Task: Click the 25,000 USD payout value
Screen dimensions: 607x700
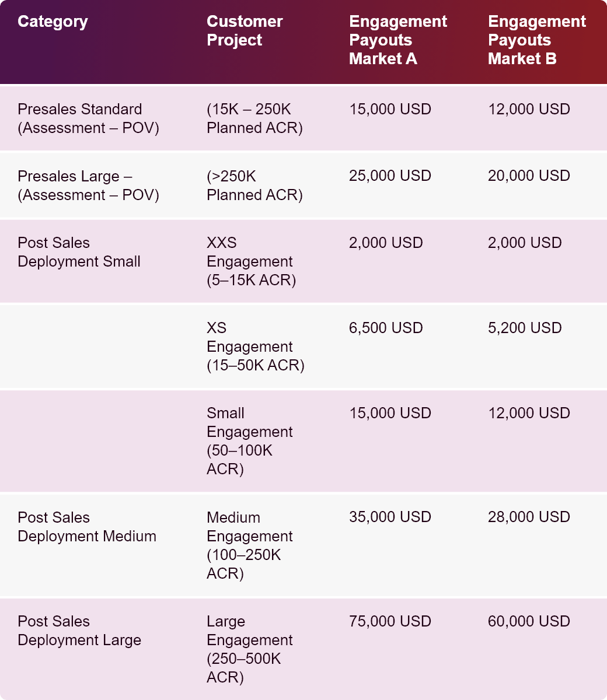Action: coord(390,176)
